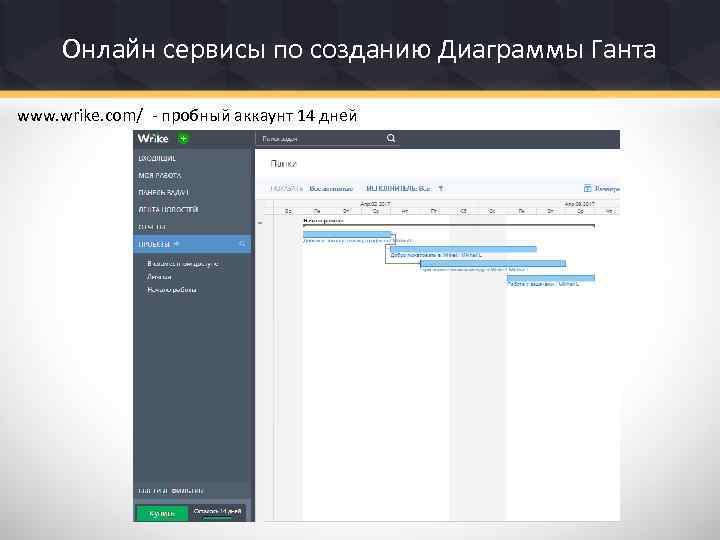Click the plus icon next to Проекты
This screenshot has width=720, height=540.
click(176, 244)
